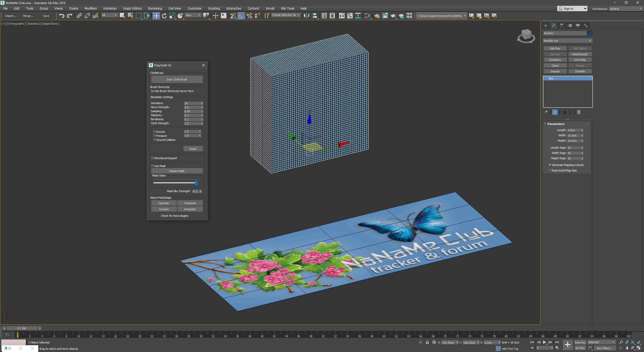Collapse the Parameters rollout

pos(556,124)
